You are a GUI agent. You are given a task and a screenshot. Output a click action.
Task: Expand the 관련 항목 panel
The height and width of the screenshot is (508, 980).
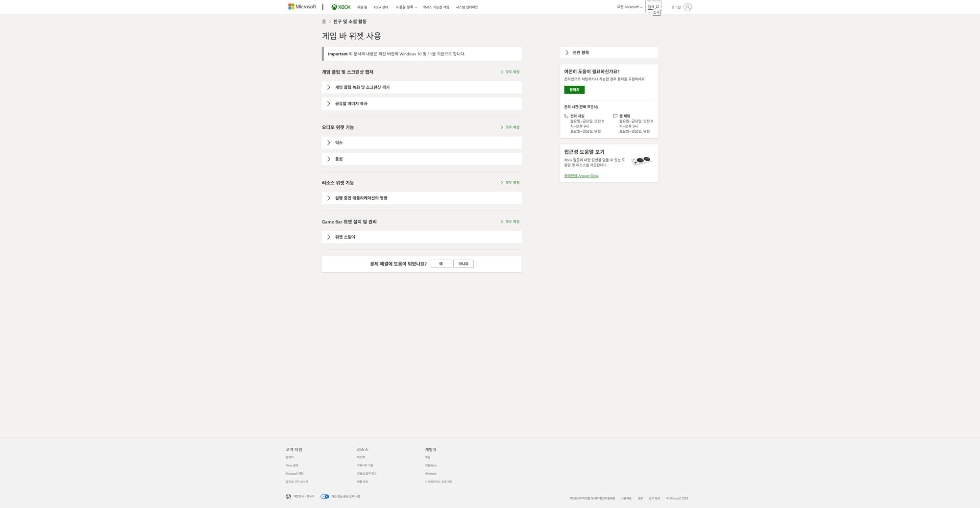point(609,52)
